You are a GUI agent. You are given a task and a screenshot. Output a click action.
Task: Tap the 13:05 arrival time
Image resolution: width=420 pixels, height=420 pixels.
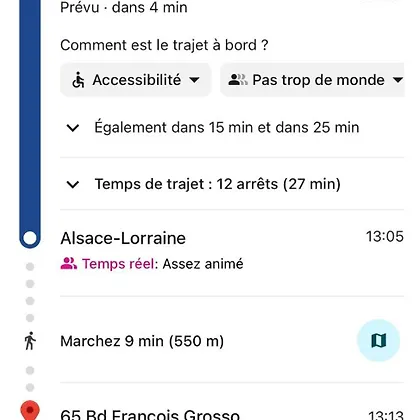click(385, 236)
